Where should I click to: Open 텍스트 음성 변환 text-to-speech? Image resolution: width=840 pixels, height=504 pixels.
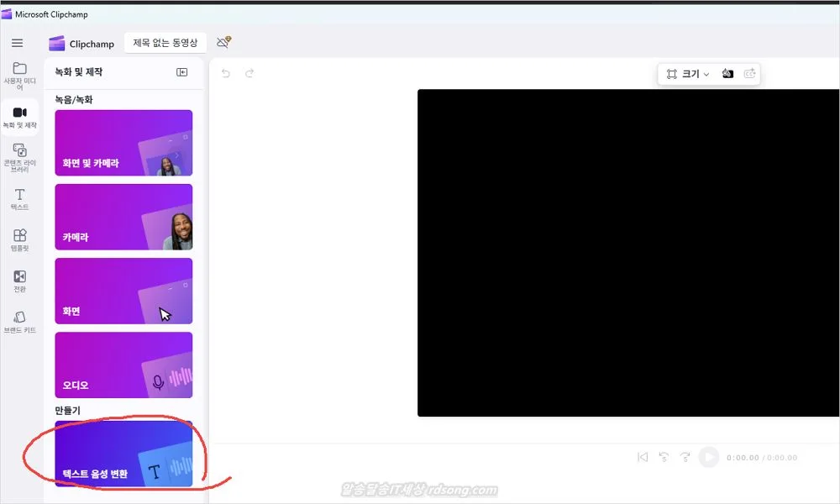[x=123, y=454]
